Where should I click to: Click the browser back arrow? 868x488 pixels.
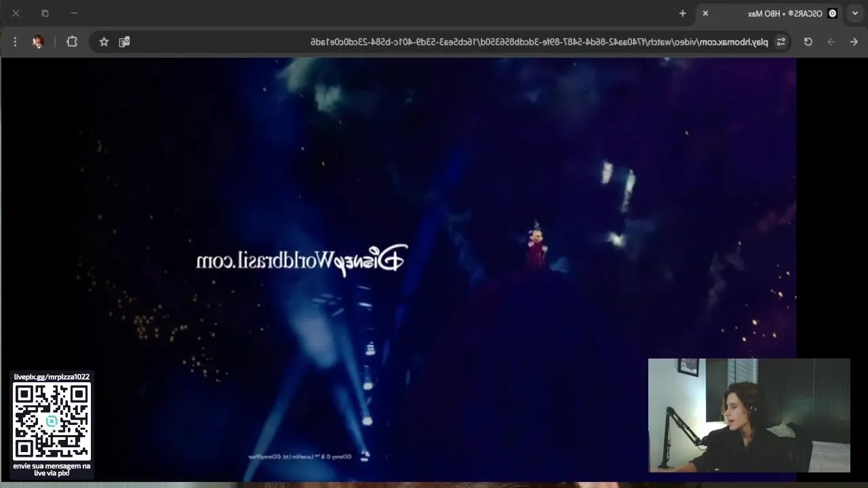pyautogui.click(x=854, y=42)
